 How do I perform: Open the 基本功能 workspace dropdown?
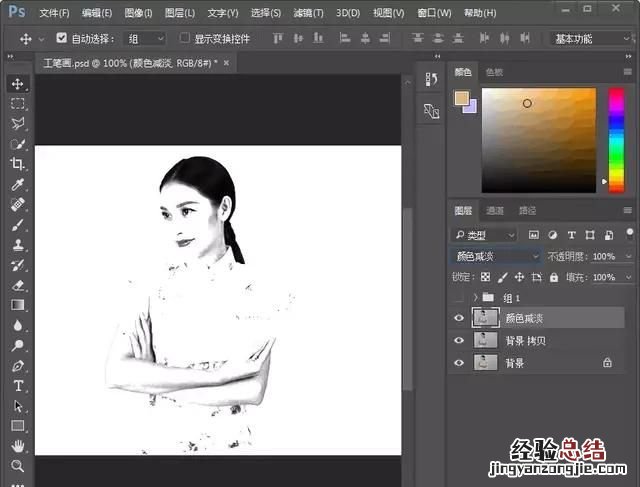click(x=590, y=38)
